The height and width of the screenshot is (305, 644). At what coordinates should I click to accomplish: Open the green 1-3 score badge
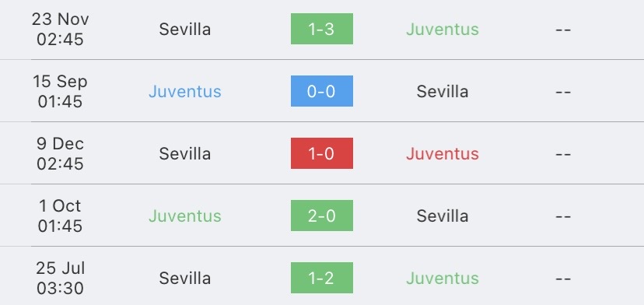pyautogui.click(x=321, y=29)
